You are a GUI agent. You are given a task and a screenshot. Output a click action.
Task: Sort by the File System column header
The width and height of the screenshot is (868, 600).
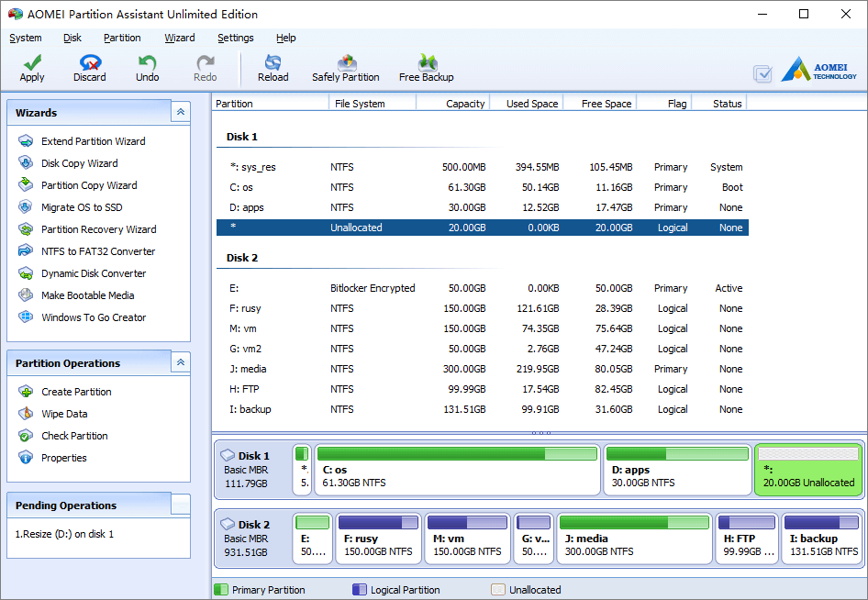[x=373, y=104]
